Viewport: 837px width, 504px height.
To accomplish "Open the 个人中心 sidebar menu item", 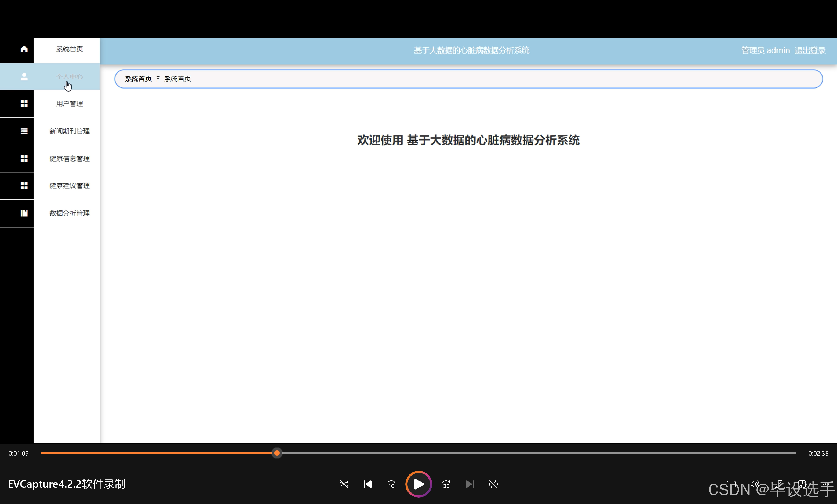I will (69, 76).
